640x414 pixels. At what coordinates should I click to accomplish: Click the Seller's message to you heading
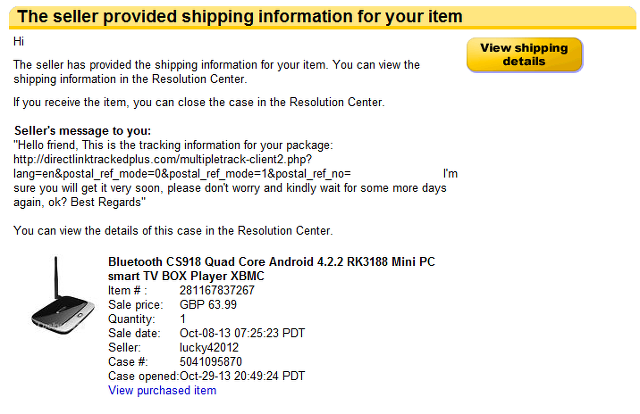tap(82, 131)
